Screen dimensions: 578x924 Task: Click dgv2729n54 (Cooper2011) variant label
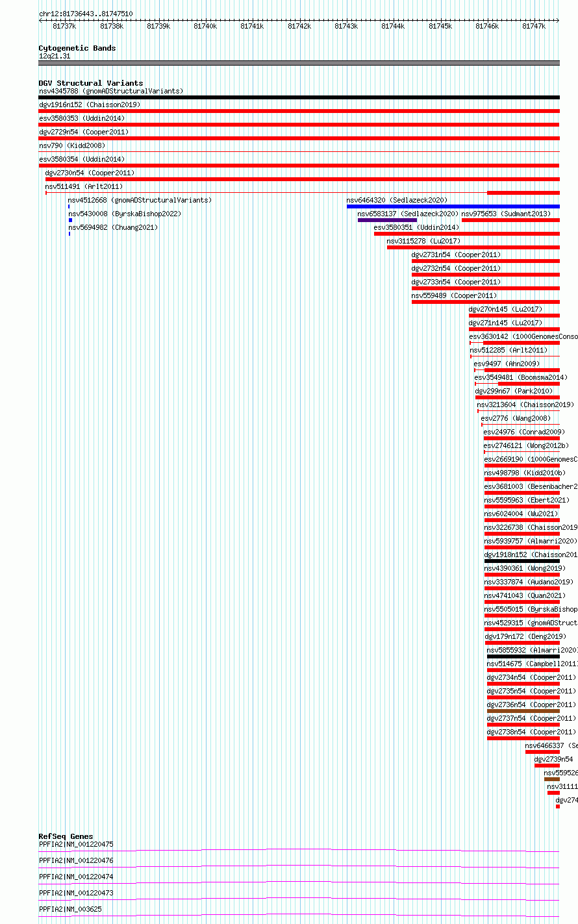(x=84, y=132)
